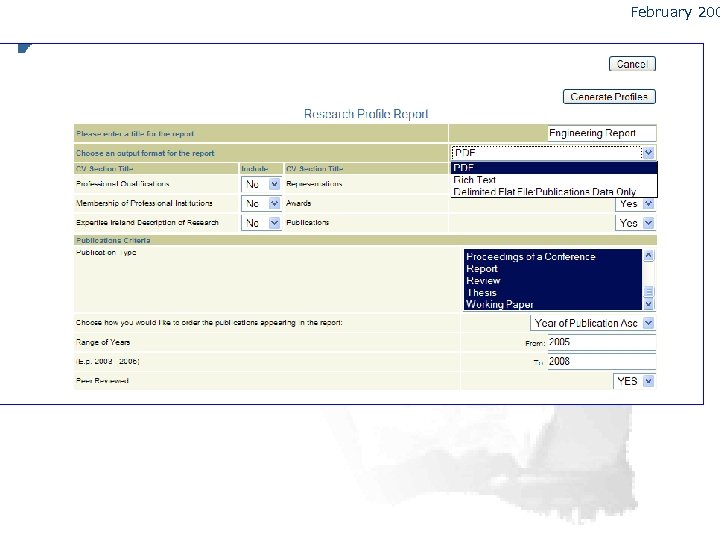
Task: Open Expertise Ireland Description include dropdown
Action: [261, 223]
